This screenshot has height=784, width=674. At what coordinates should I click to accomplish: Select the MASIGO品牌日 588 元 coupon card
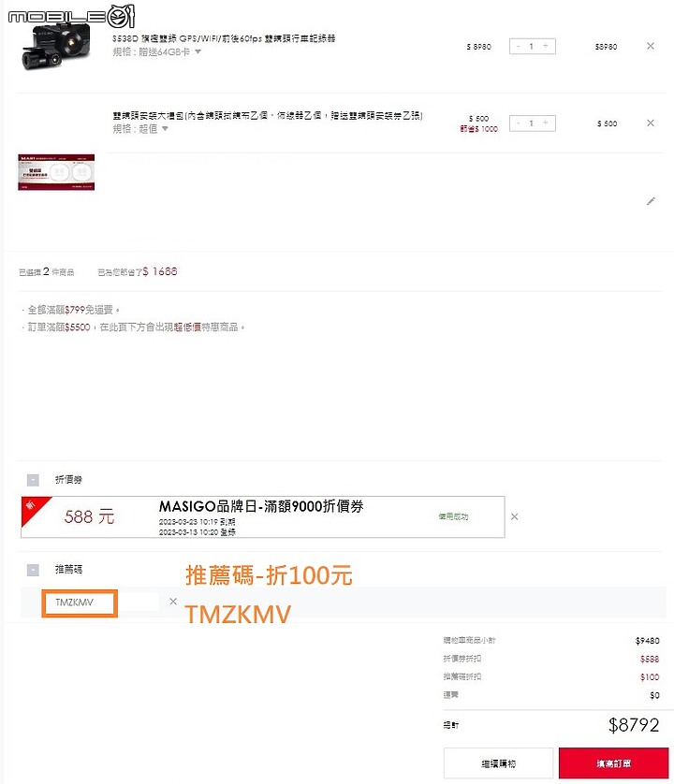point(263,517)
